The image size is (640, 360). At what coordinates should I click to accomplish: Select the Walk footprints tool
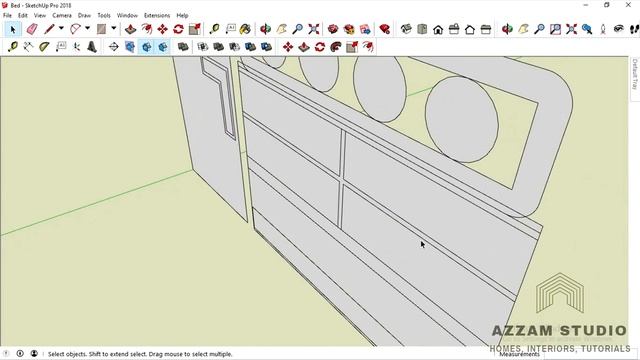(634, 29)
